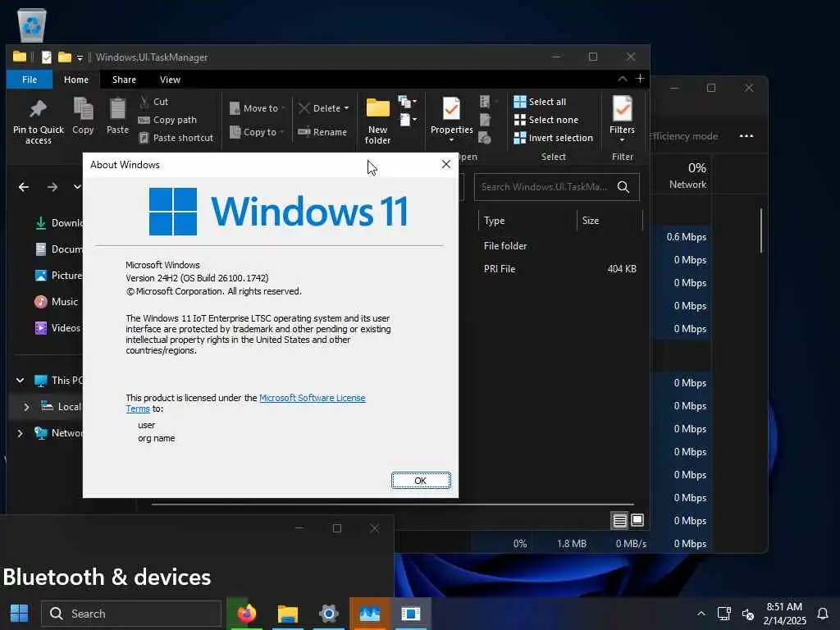
Task: Open the notifications bell in tray
Action: [823, 614]
